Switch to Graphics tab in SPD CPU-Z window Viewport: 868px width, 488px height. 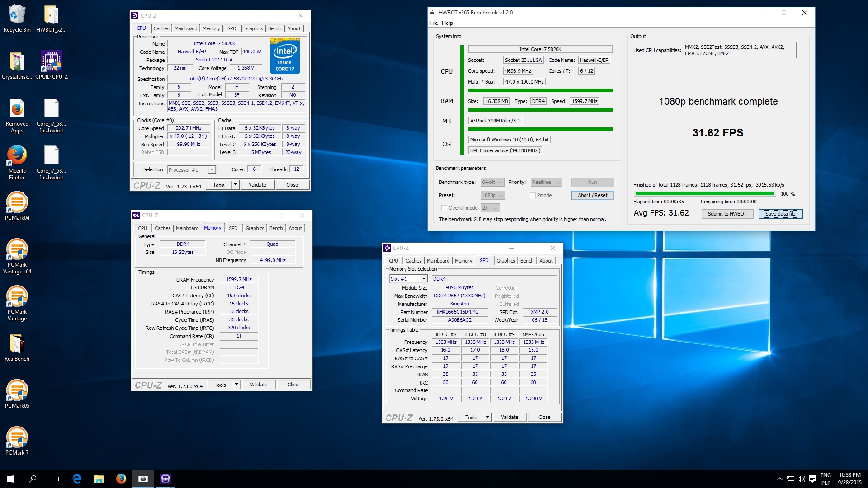point(505,261)
